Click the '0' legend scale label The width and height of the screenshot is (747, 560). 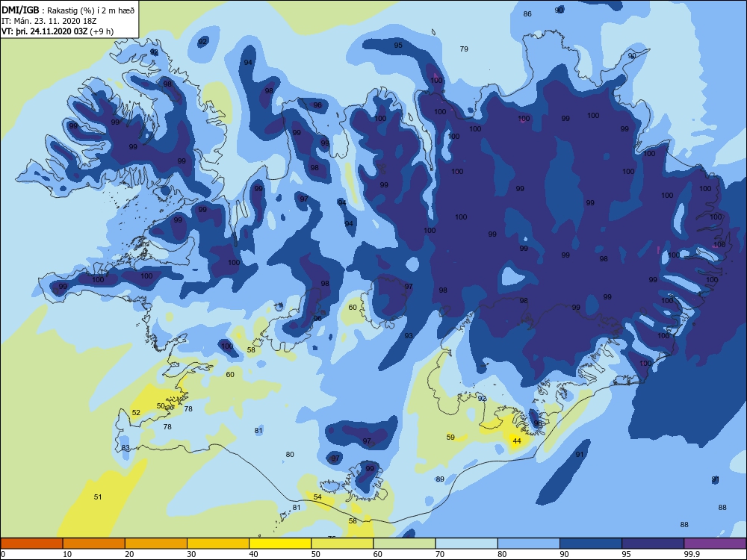pos(3,554)
